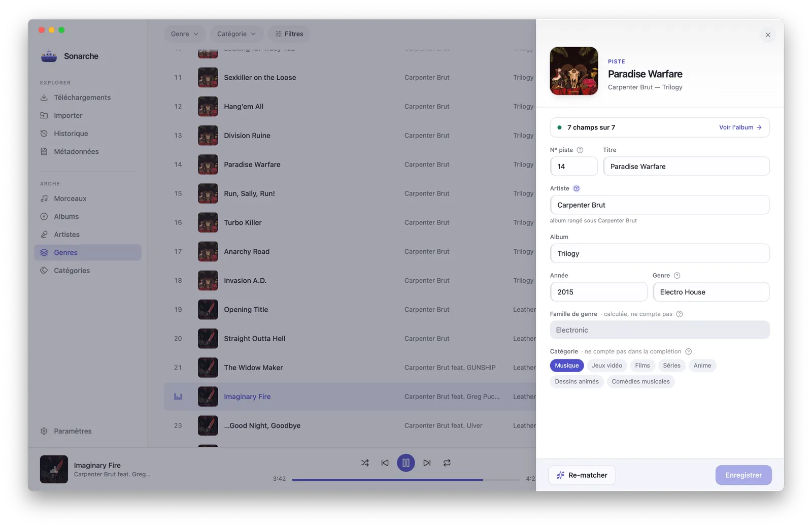Select the Sexkiller on the Loose track
812x528 pixels.
tap(350, 78)
